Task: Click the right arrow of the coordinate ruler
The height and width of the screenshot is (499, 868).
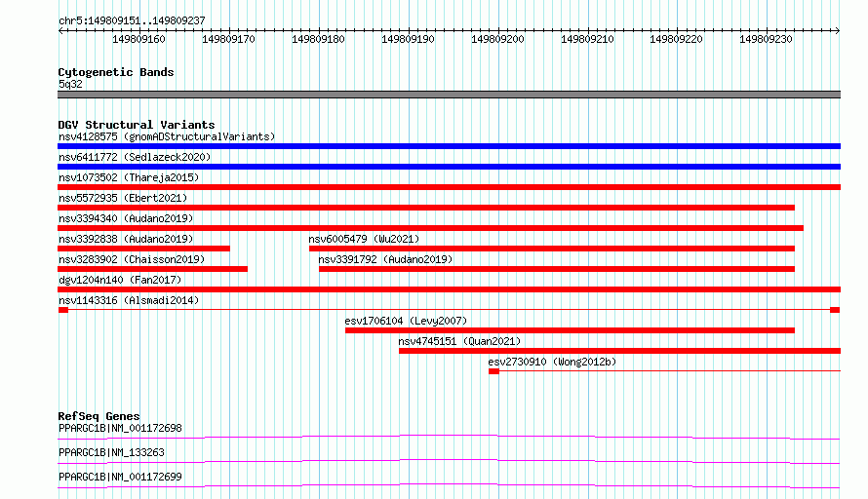Action: (837, 30)
